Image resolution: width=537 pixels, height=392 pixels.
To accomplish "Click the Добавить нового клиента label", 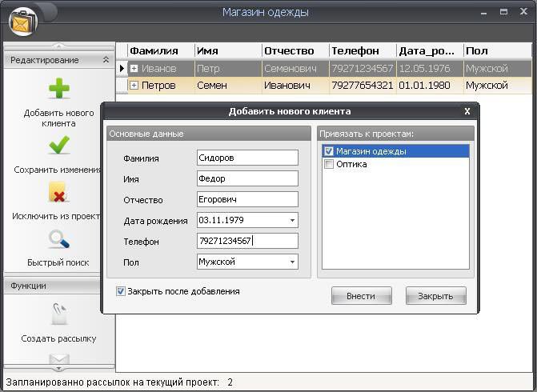I will [58, 118].
